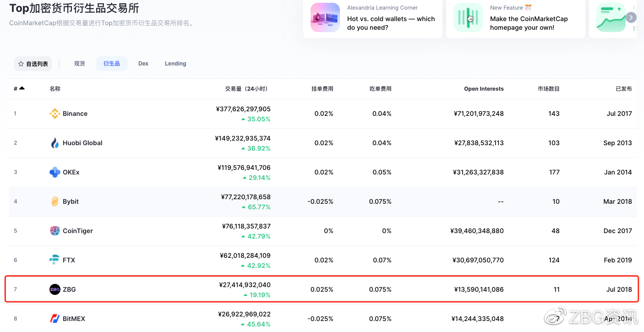
Task: Click OKEx's market count 177
Action: 554,172
